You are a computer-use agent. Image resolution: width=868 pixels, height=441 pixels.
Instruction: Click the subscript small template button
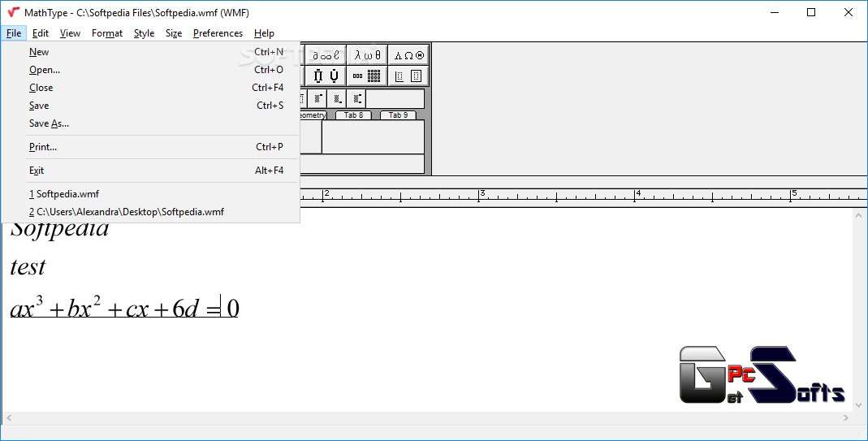point(337,99)
